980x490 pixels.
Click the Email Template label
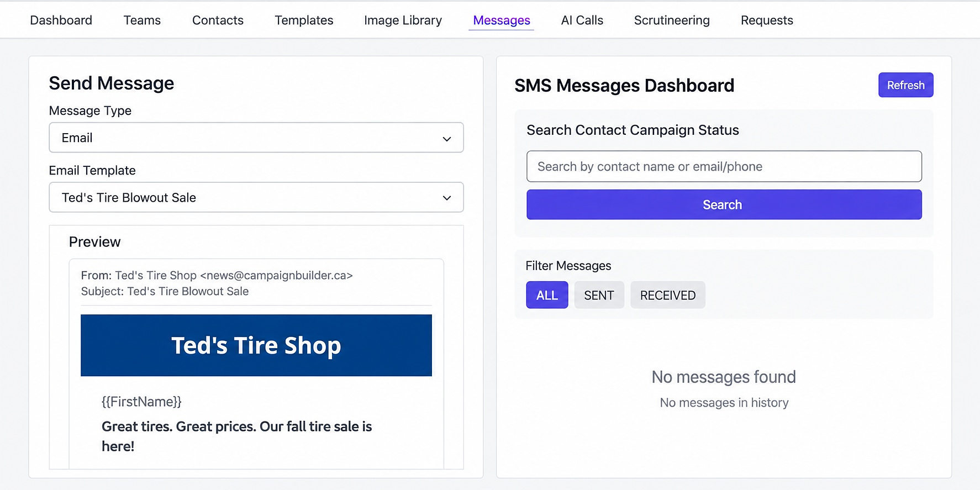pos(92,170)
